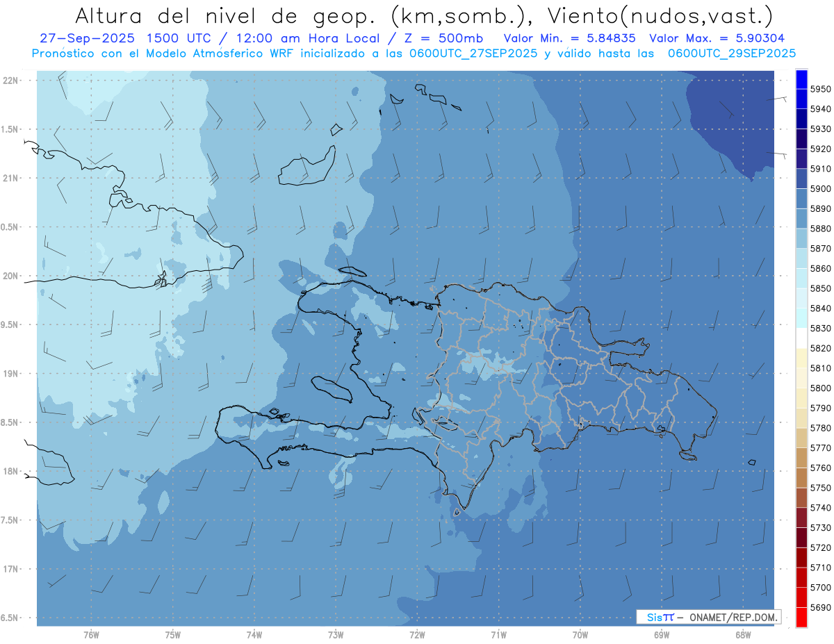The height and width of the screenshot is (644, 834).
Task: Click the '5880' colorbar value
Action: [820, 229]
